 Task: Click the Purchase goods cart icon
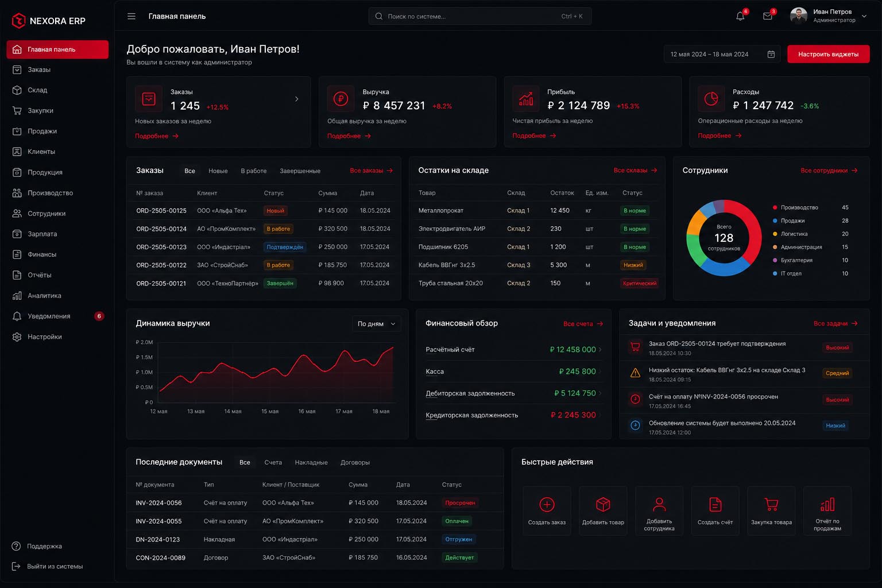[x=771, y=504]
